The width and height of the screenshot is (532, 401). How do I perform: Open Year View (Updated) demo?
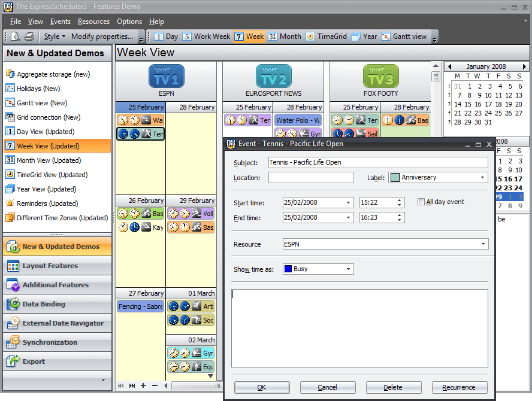click(x=41, y=189)
